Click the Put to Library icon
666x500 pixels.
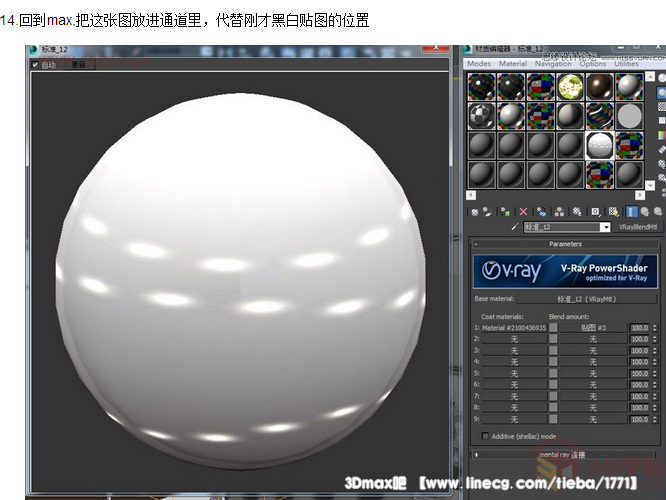577,212
